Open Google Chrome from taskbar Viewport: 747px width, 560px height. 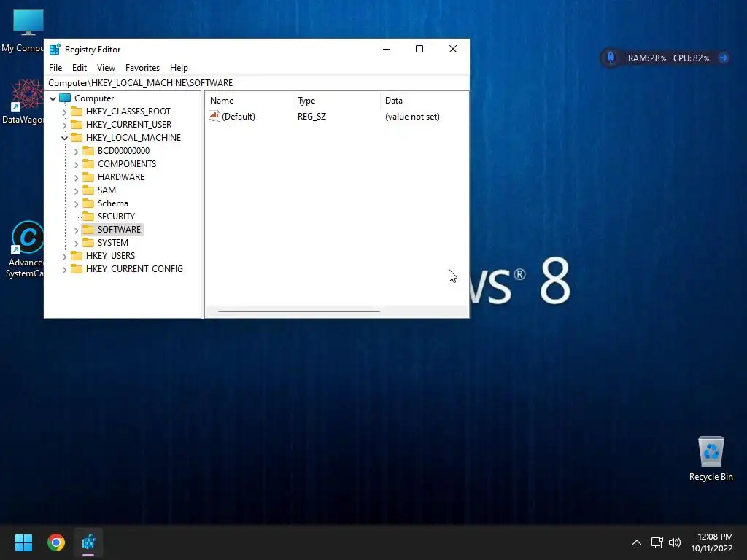55,542
